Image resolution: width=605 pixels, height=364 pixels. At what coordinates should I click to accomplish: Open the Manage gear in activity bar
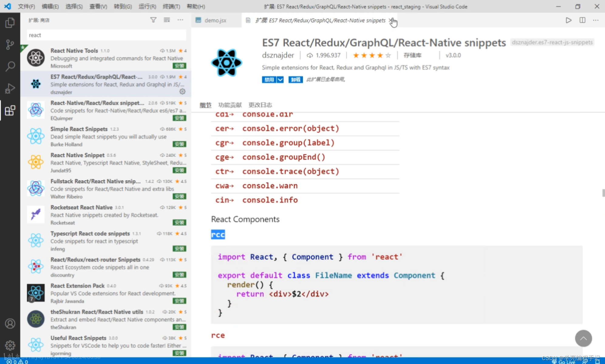click(x=10, y=345)
